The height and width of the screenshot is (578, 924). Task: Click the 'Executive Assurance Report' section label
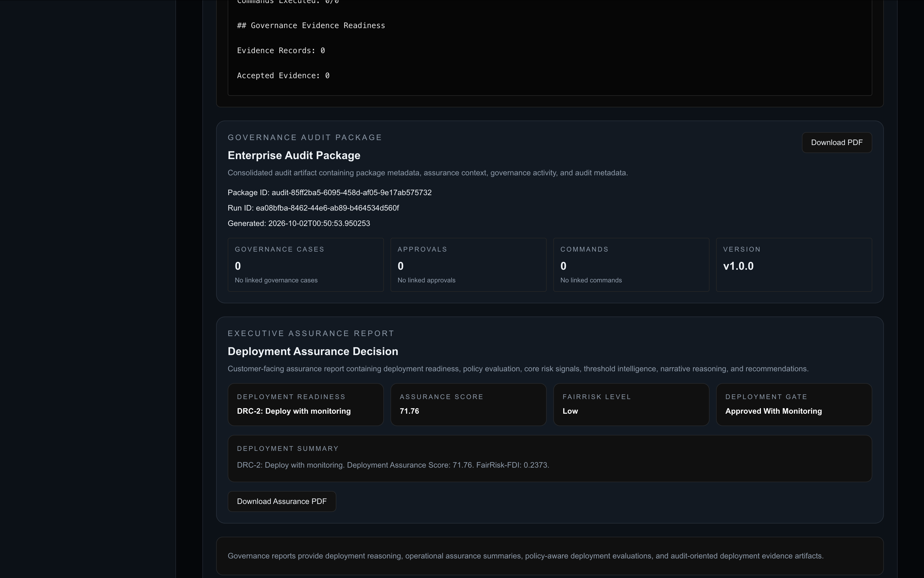tap(311, 333)
